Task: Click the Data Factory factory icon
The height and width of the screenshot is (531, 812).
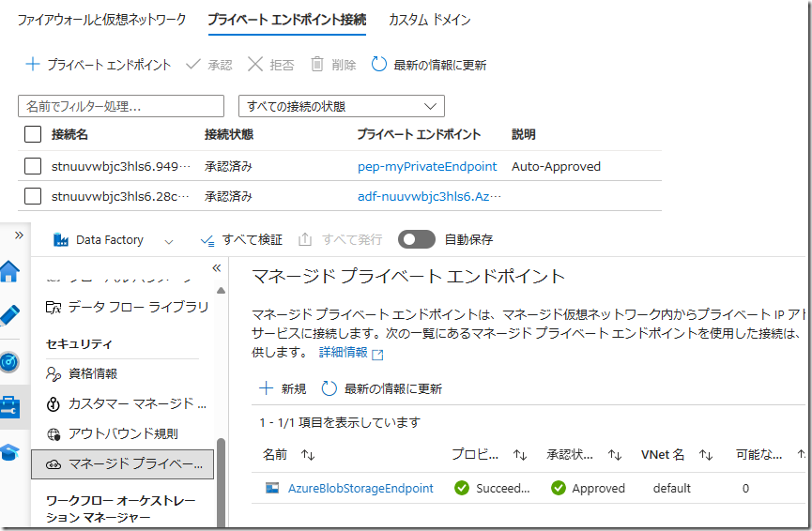Action: [x=61, y=239]
